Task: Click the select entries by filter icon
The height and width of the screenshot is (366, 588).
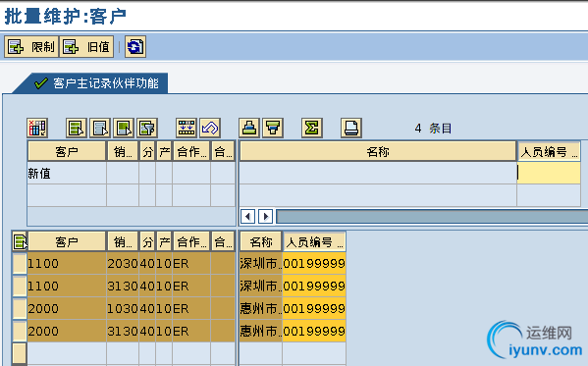Action: click(147, 128)
